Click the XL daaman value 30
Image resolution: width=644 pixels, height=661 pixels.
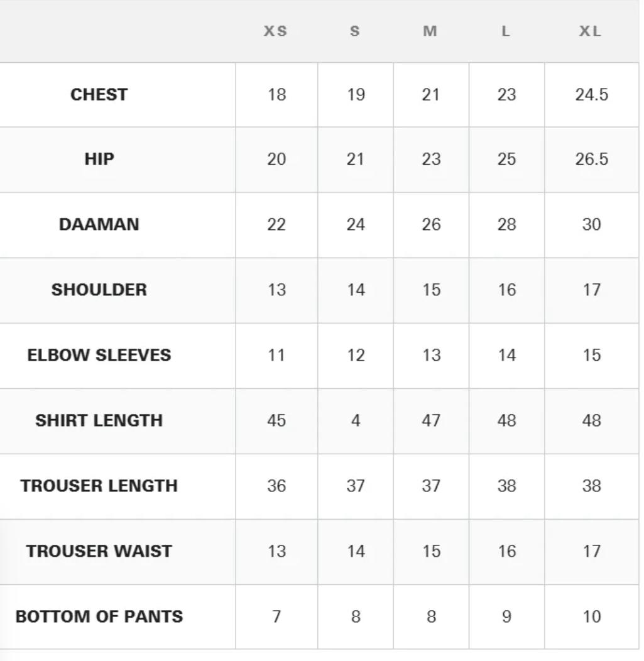click(x=591, y=224)
